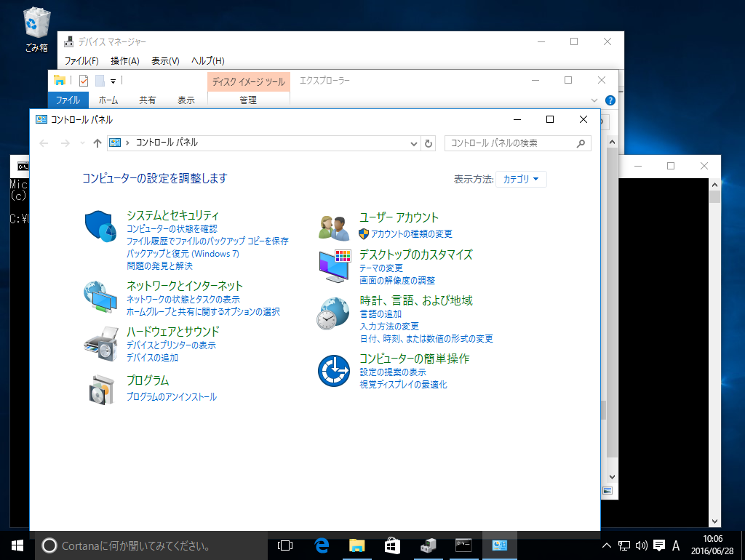Click the Command Prompt scrollbar down arrow
This screenshot has width=745, height=560.
coord(714,521)
